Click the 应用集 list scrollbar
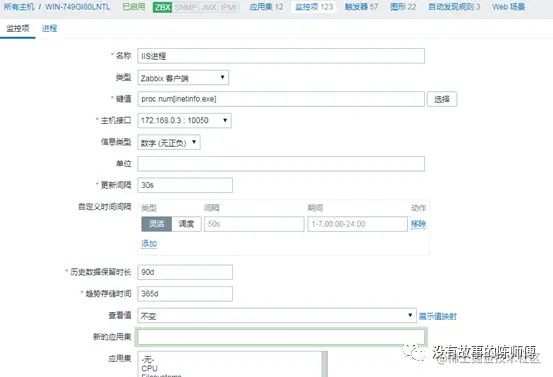Viewport: 553px width, 377px height. [324, 364]
